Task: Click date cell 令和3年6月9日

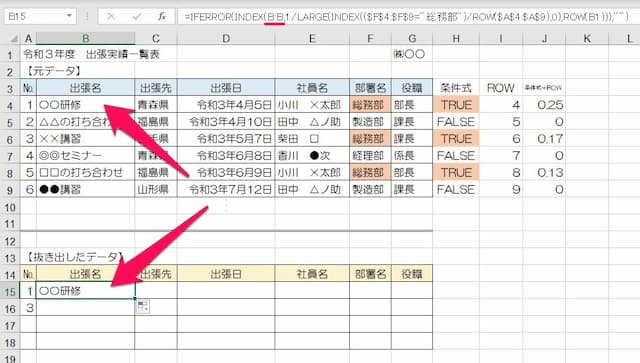Action: (226, 172)
